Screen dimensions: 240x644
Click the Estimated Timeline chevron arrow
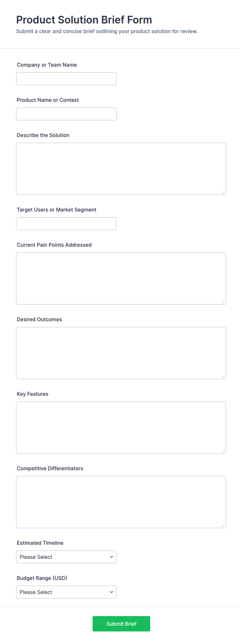point(111,557)
